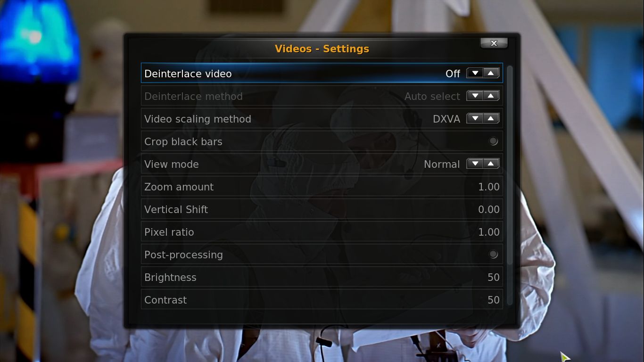The height and width of the screenshot is (362, 644).
Task: Select the Vertical Shift setting row
Action: [322, 209]
